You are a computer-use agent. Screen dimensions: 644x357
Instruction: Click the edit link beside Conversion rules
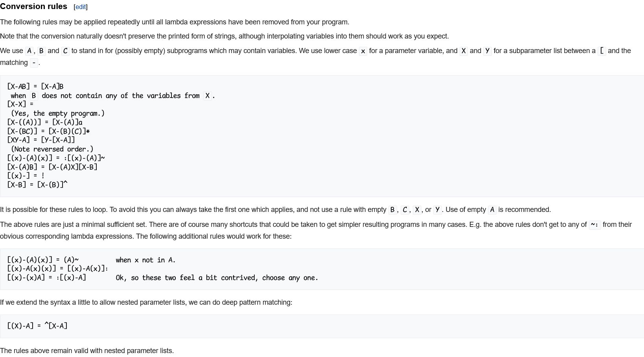(81, 7)
